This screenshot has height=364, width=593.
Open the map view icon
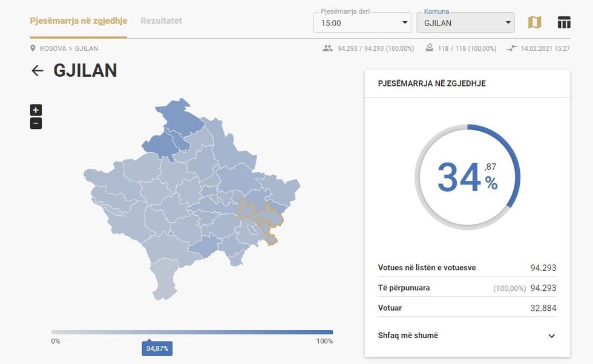[x=534, y=22]
